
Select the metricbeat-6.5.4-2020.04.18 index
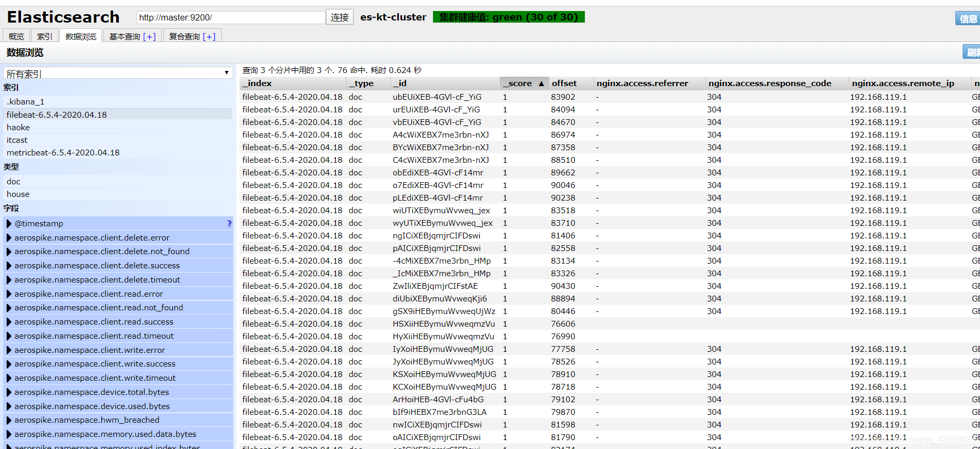pos(118,152)
